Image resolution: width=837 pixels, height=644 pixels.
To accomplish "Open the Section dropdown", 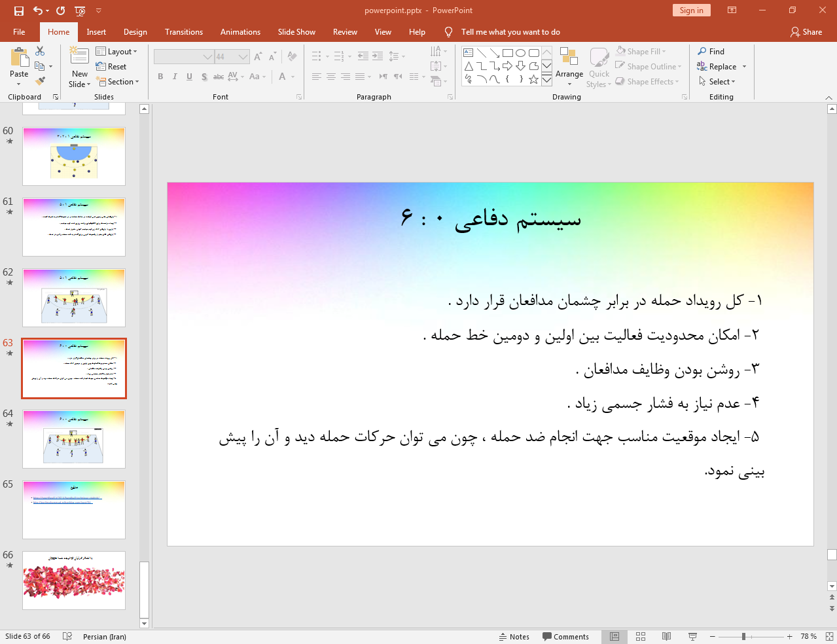I will (x=118, y=82).
